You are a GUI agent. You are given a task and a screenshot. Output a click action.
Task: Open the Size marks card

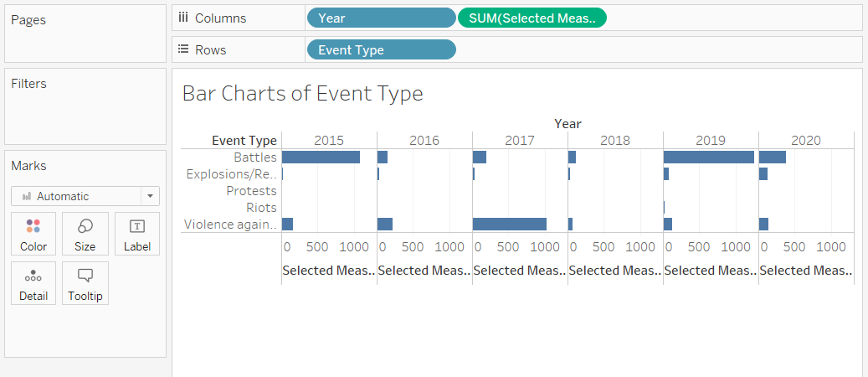(85, 226)
